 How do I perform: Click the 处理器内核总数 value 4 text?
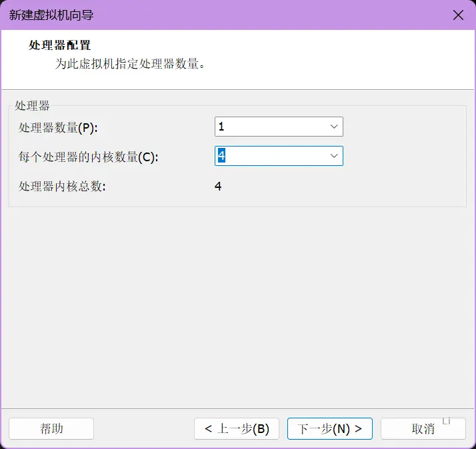(218, 186)
